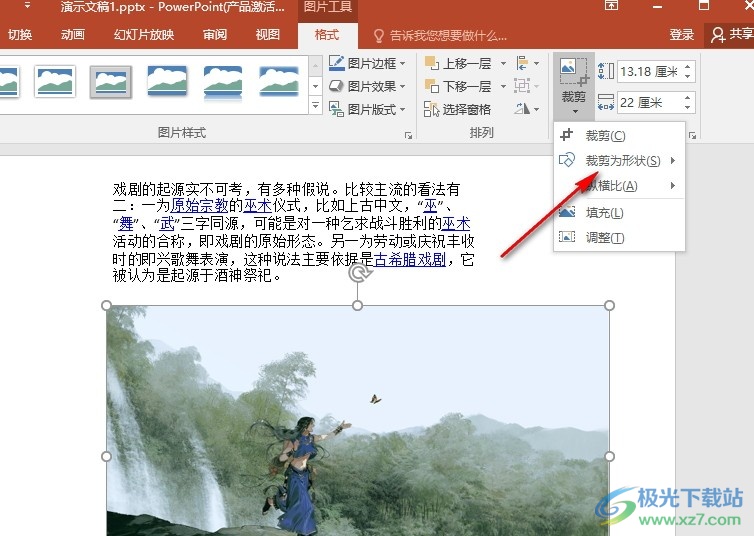Switch to the Animations (动画) tab
Image resolution: width=754 pixels, height=536 pixels.
73,35
